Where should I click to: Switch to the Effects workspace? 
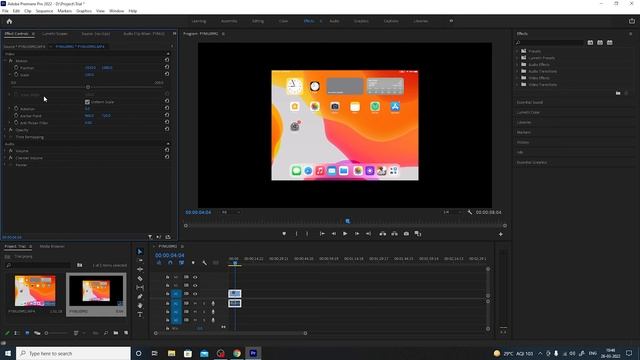309,21
